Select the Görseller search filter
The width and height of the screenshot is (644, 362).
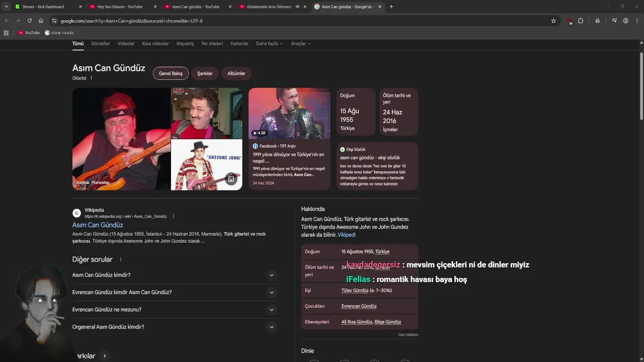pos(101,44)
